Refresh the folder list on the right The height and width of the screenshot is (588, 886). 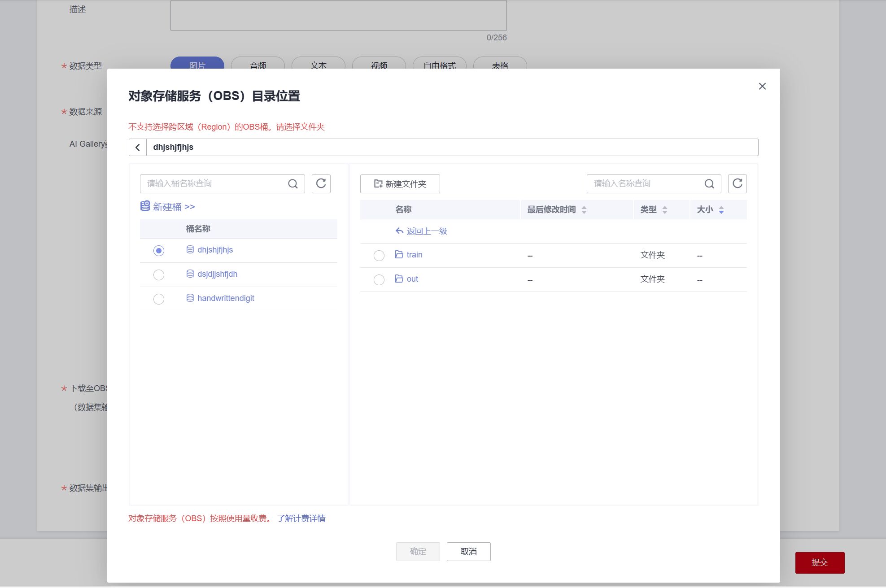point(737,184)
